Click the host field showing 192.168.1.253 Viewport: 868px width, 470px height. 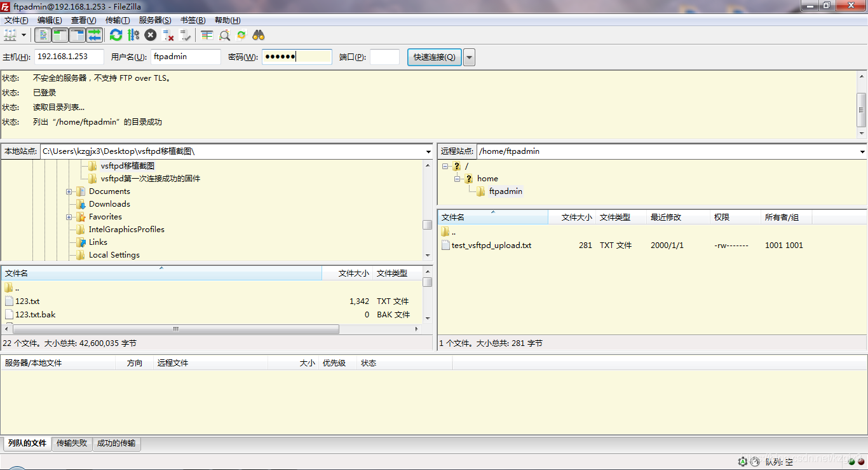[x=69, y=57]
